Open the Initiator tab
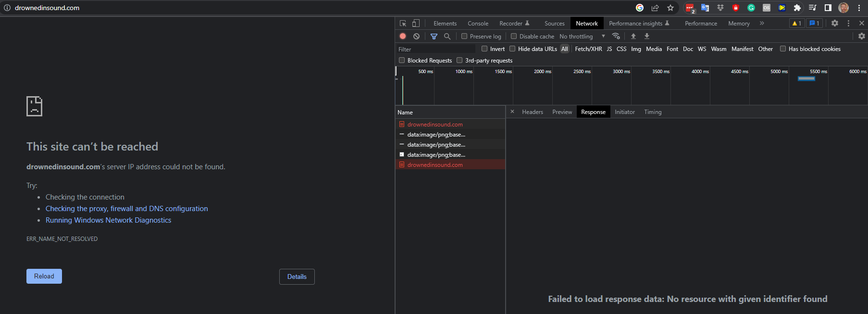 (625, 112)
